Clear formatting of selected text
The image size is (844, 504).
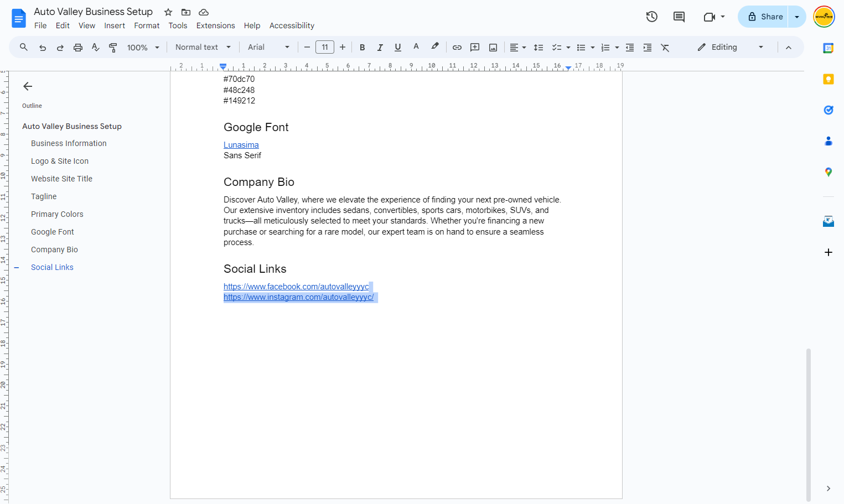[x=665, y=48]
